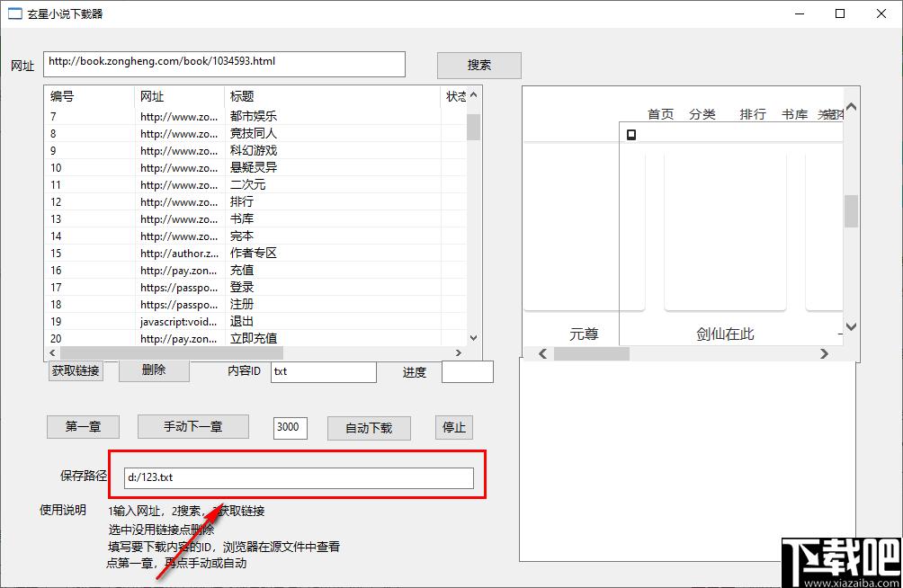Click the 获取链接 button
The width and height of the screenshot is (903, 588).
[x=76, y=370]
